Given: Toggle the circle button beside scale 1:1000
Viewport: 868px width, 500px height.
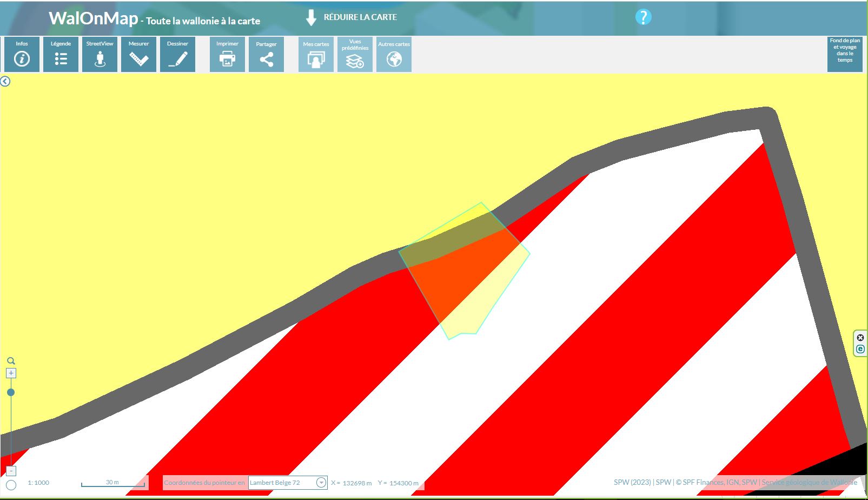Looking at the screenshot, I should [11, 485].
